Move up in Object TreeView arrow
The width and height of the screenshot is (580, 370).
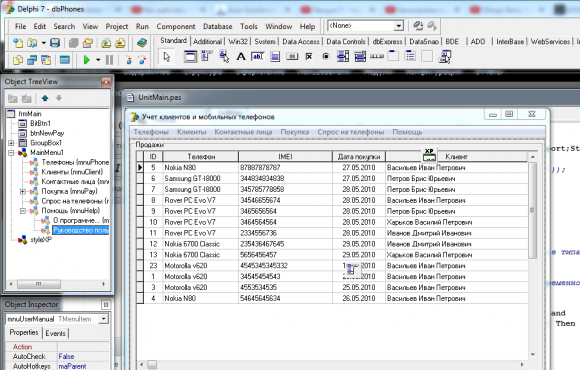[45, 98]
